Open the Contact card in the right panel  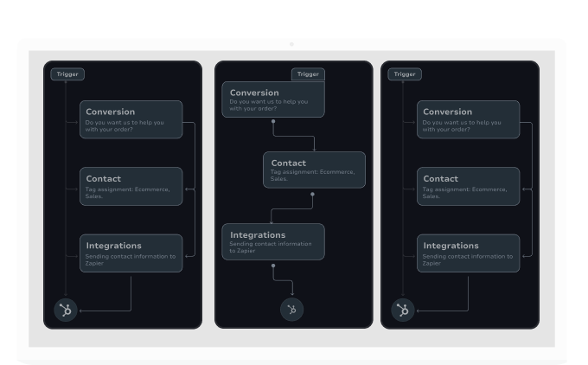click(x=469, y=187)
